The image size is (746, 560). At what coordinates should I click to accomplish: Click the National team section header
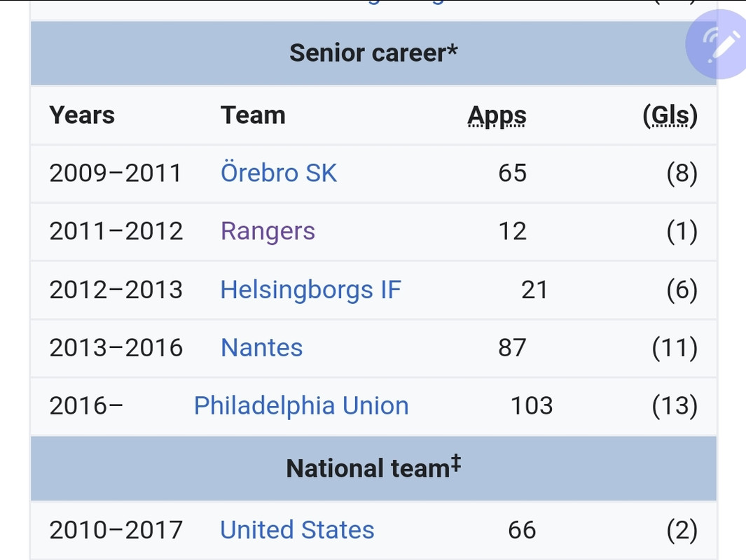click(x=373, y=468)
